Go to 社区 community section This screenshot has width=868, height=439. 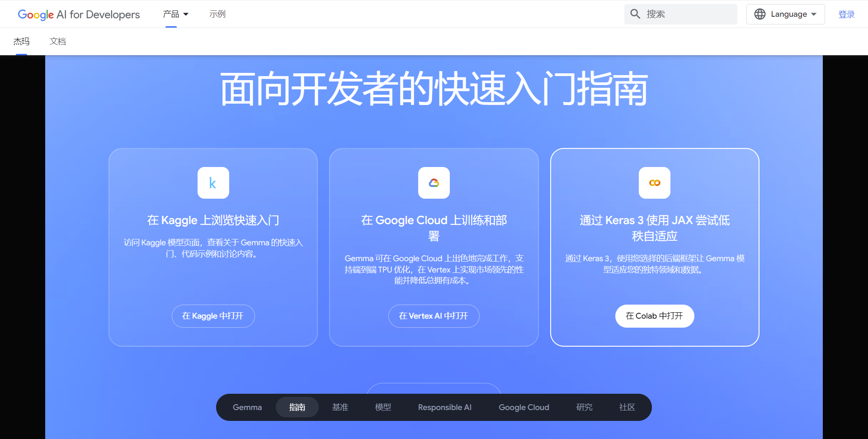(627, 407)
